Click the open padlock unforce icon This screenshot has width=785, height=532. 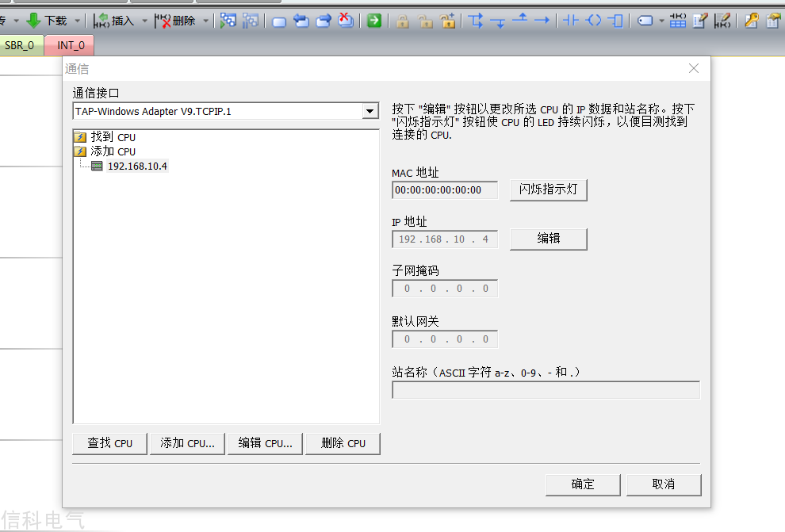click(x=425, y=21)
